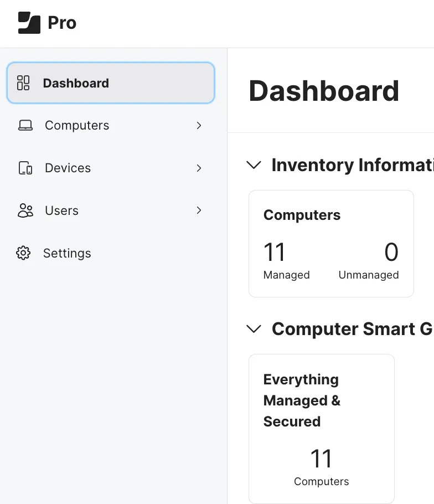Viewport: 434px width, 504px height.
Task: Expand the Users sidebar section
Action: point(199,210)
